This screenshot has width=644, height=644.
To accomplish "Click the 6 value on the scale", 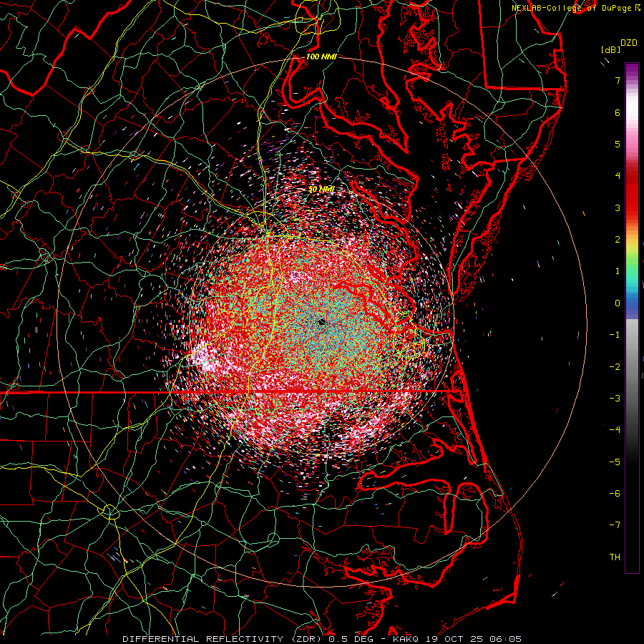I will click(618, 112).
